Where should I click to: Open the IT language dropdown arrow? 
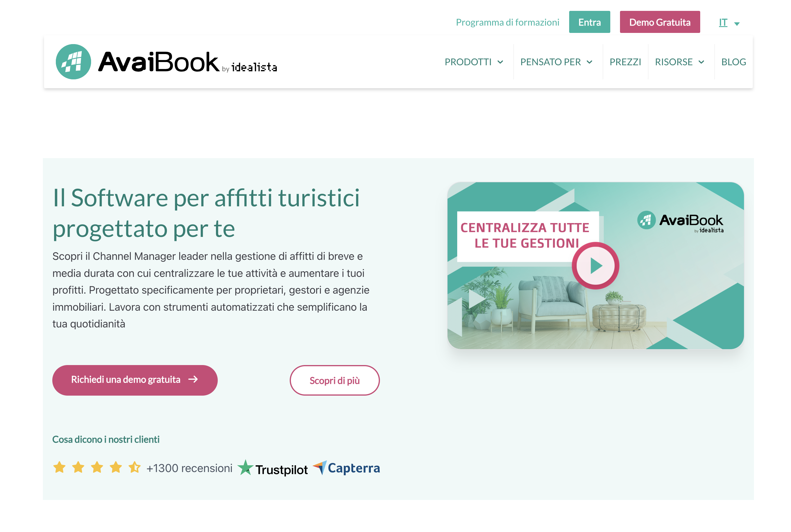737,24
